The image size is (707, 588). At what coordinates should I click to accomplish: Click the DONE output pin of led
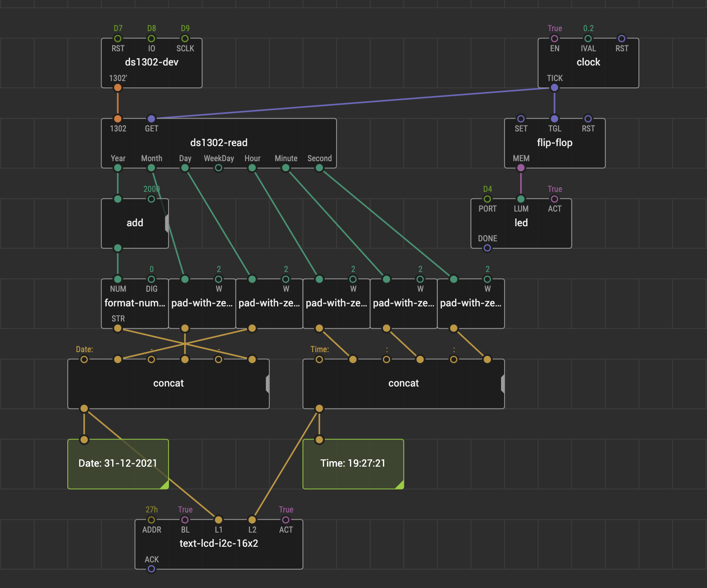point(487,248)
